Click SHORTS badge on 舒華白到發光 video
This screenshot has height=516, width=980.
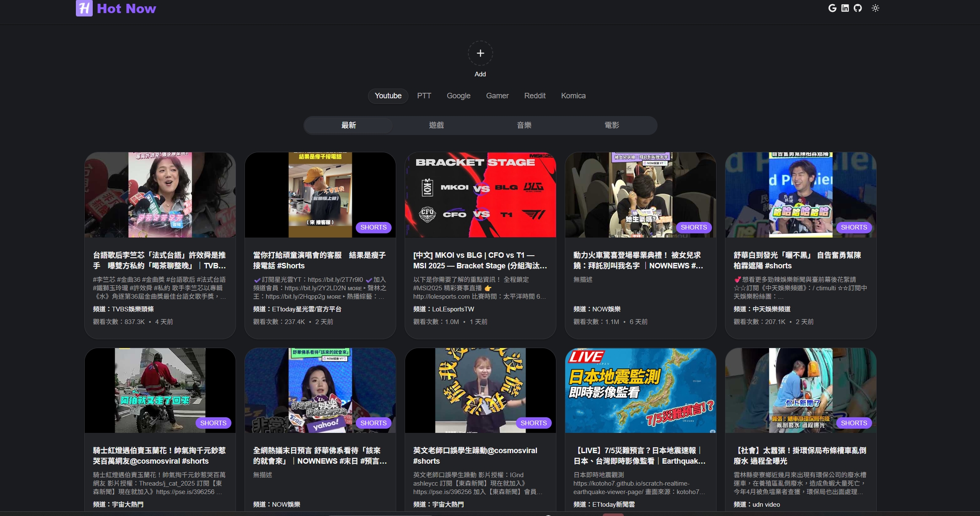(x=854, y=227)
